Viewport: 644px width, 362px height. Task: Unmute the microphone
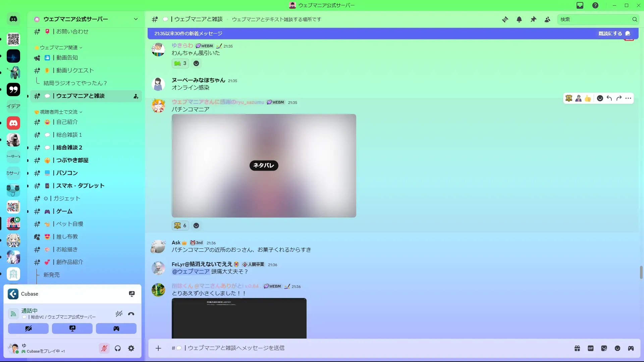pyautogui.click(x=104, y=349)
